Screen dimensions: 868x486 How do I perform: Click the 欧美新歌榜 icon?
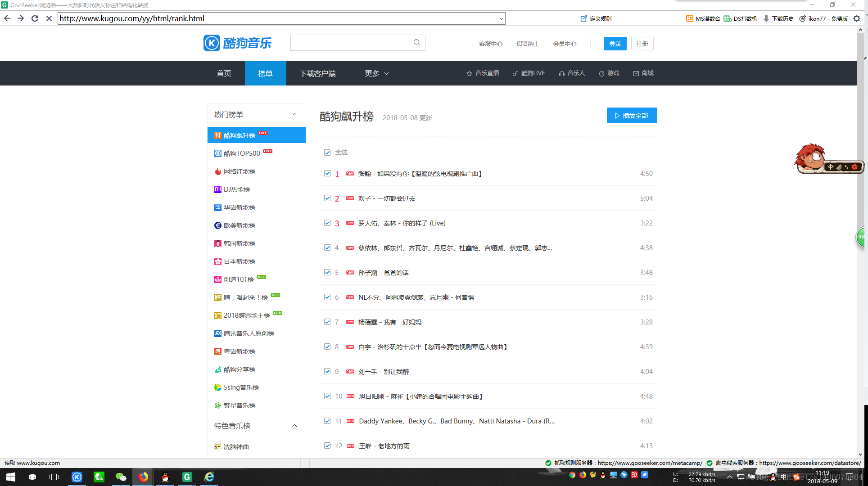tap(218, 225)
